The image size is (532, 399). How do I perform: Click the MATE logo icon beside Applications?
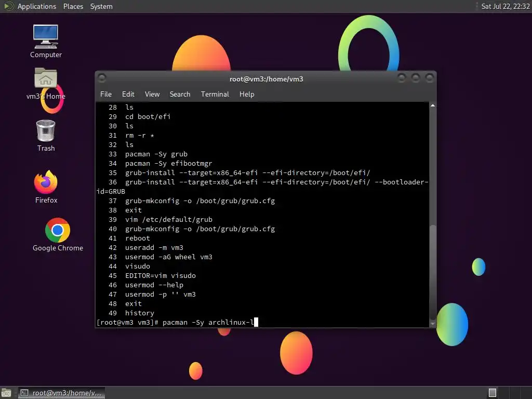(8, 6)
